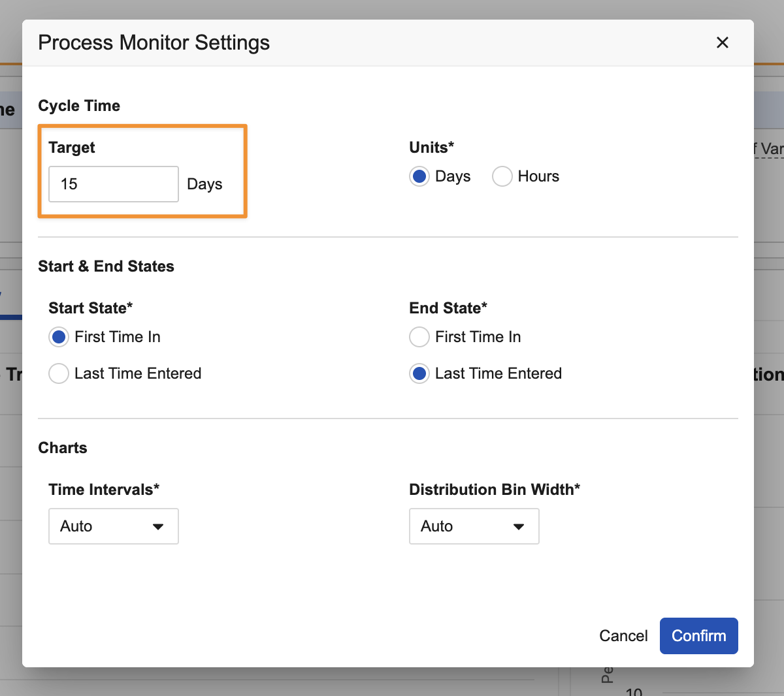784x696 pixels.
Task: Click the Cycle Time section heading
Action: (x=79, y=106)
